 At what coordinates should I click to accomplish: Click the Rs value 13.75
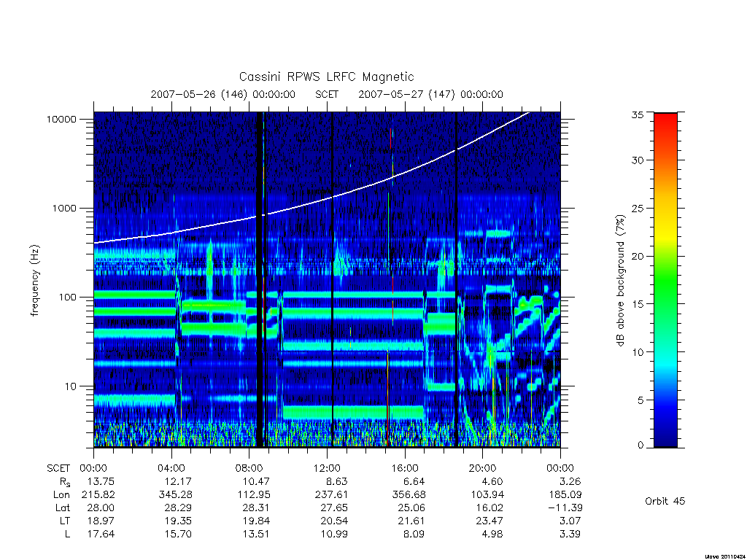coord(101,481)
